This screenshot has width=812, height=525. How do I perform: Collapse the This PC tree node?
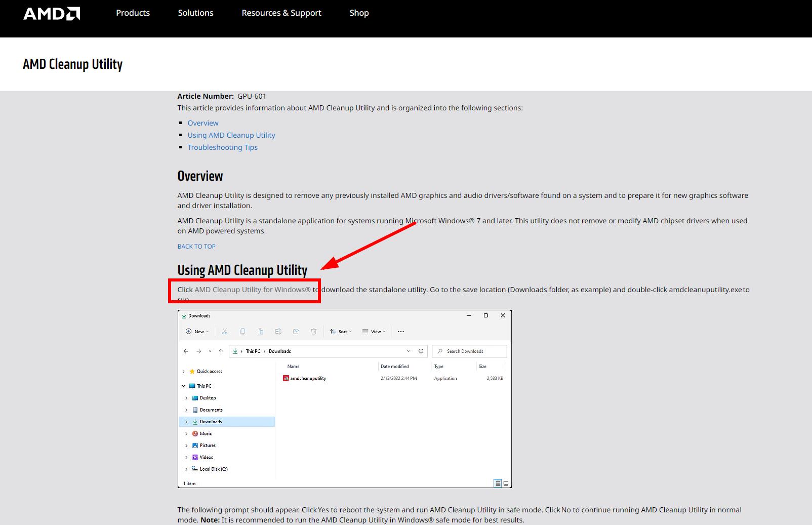coord(183,386)
